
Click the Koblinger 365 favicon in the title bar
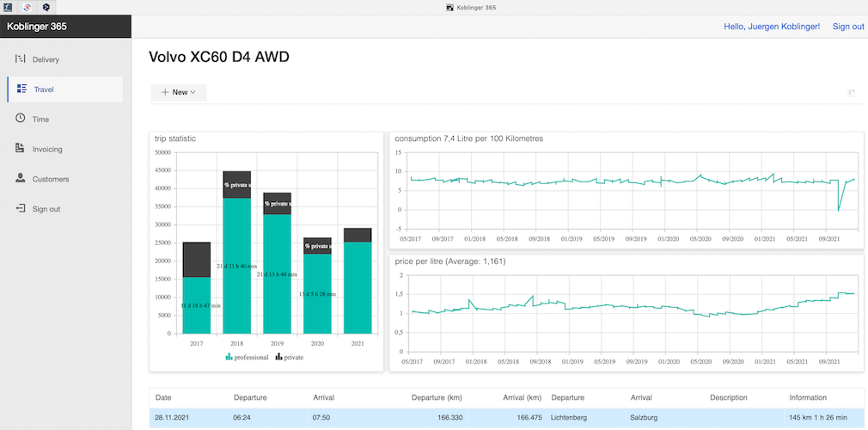450,7
